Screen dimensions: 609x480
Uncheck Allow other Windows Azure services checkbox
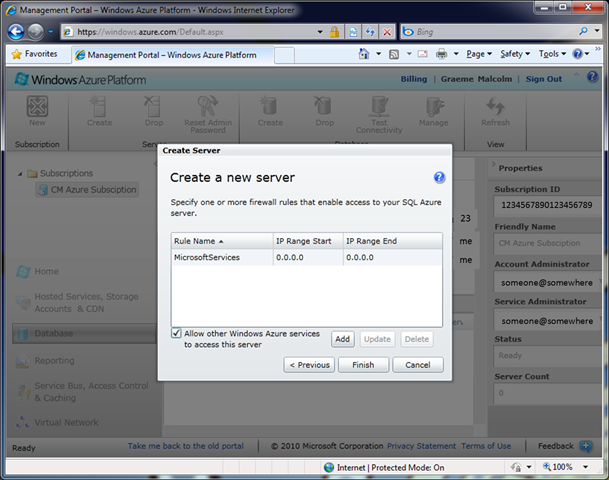(176, 333)
